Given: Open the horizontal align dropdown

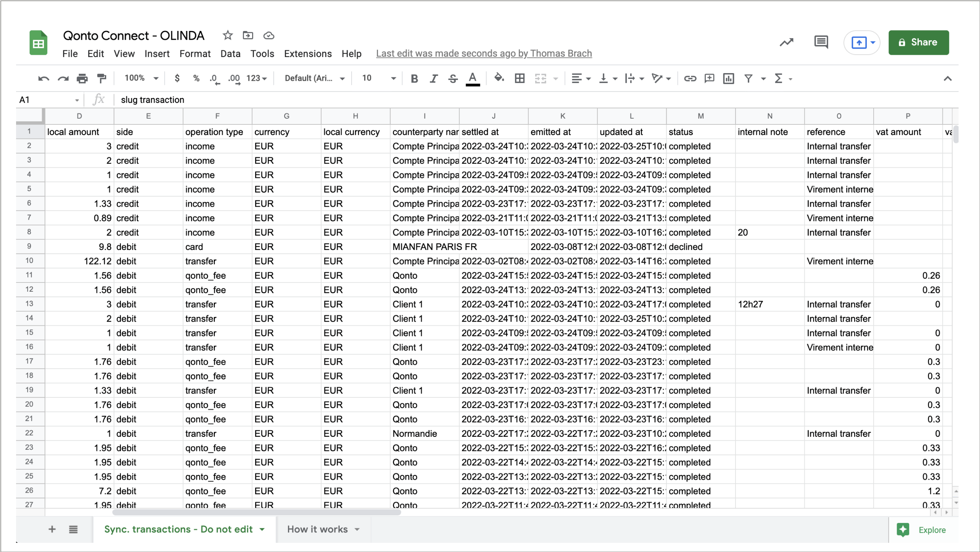Looking at the screenshot, I should click(x=580, y=78).
